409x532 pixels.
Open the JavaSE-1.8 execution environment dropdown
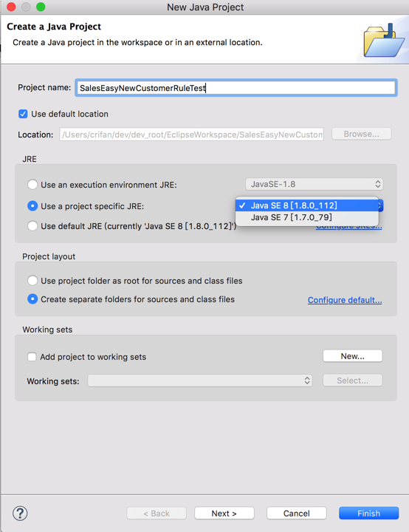pos(315,184)
